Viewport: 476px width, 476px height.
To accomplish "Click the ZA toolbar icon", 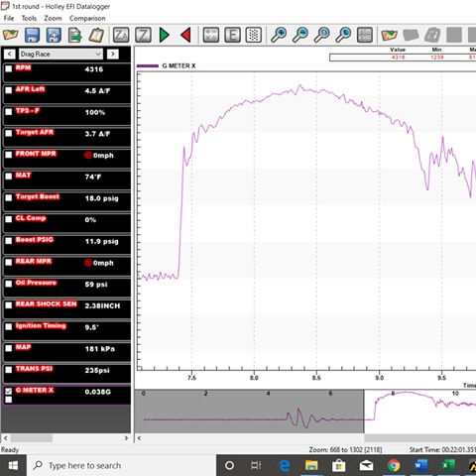I will click(x=121, y=35).
